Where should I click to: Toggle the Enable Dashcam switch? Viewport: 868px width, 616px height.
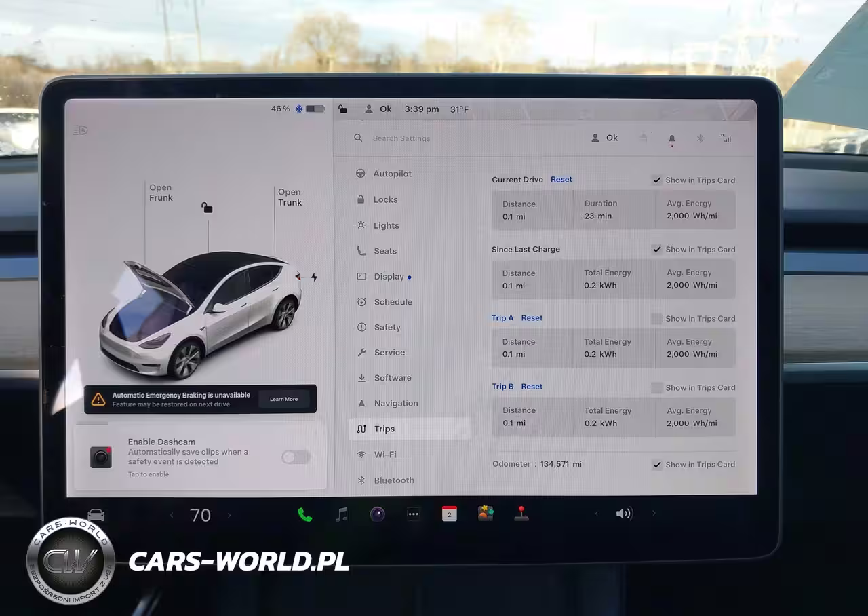click(x=296, y=457)
